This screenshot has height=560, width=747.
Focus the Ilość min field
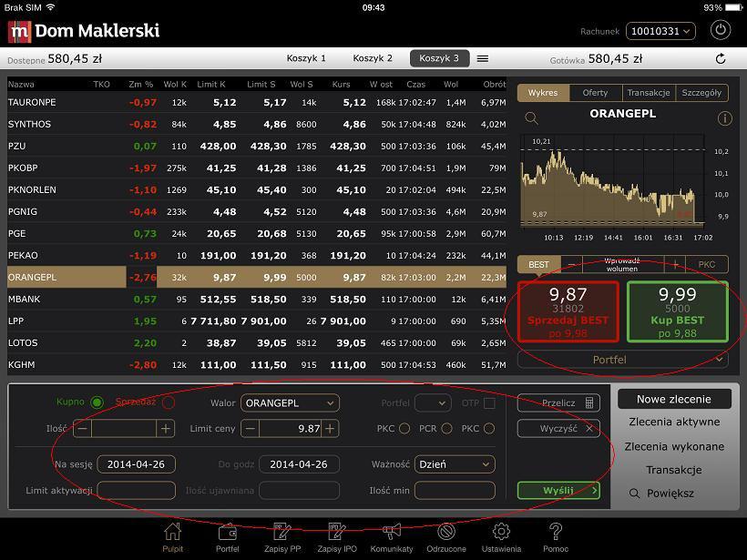coord(455,491)
